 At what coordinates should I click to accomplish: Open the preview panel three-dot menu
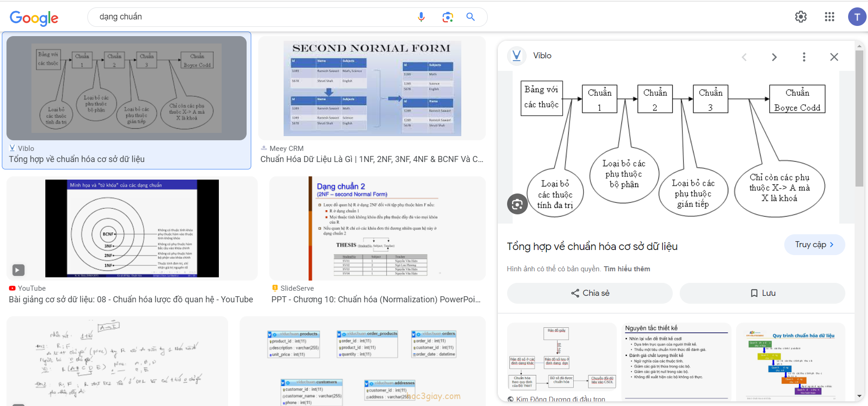pyautogui.click(x=804, y=57)
